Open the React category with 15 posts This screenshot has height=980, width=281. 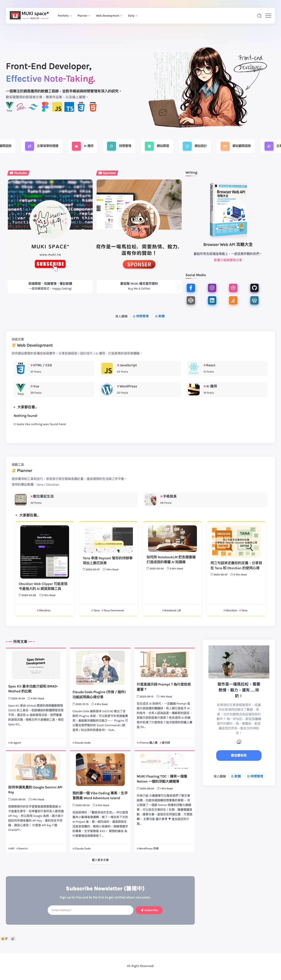click(x=227, y=368)
